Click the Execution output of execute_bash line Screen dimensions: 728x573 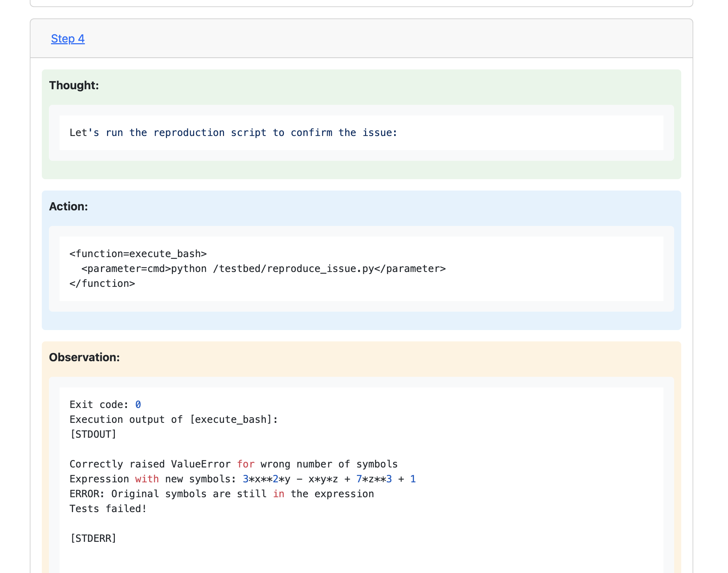174,420
